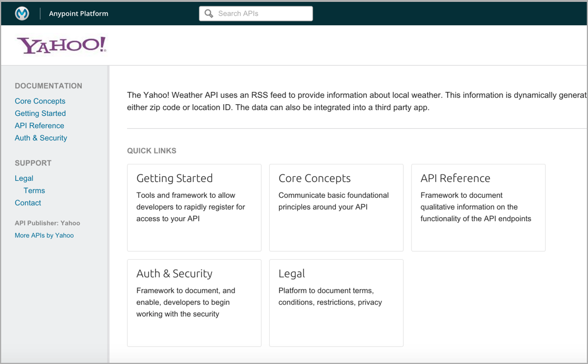Click Contact link in sidebar
The image size is (588, 364).
[x=28, y=203]
